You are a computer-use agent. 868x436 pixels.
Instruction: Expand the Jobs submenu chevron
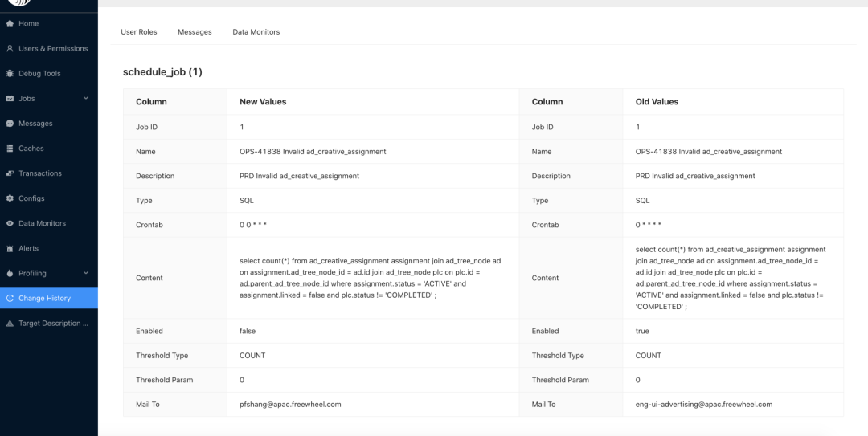86,99
